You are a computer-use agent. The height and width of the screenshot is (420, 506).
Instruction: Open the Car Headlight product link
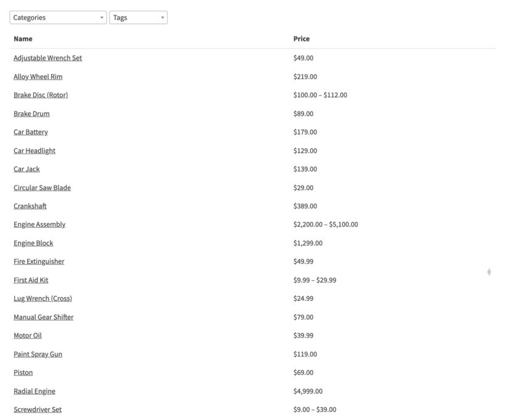pyautogui.click(x=35, y=151)
